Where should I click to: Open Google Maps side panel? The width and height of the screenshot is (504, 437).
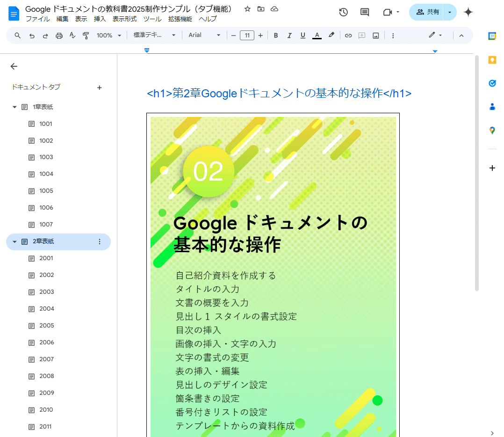point(492,130)
